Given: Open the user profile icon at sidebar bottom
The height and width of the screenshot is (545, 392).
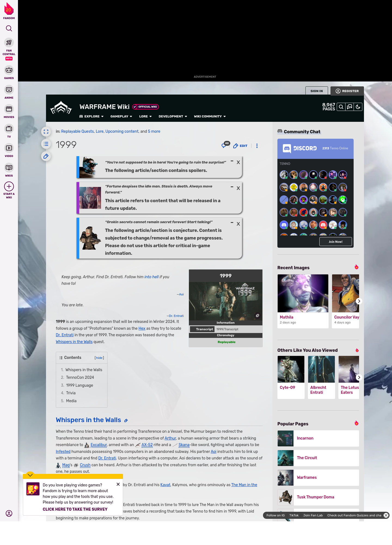Looking at the screenshot, I should coord(9,513).
